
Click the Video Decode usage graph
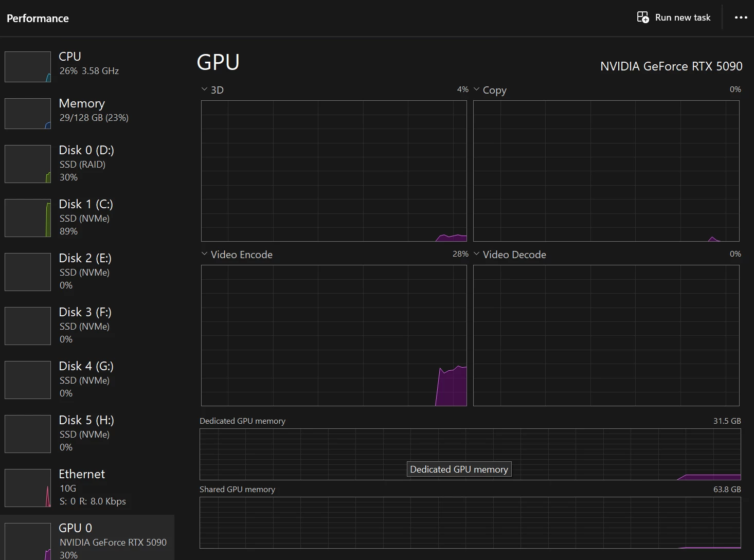[606, 335]
